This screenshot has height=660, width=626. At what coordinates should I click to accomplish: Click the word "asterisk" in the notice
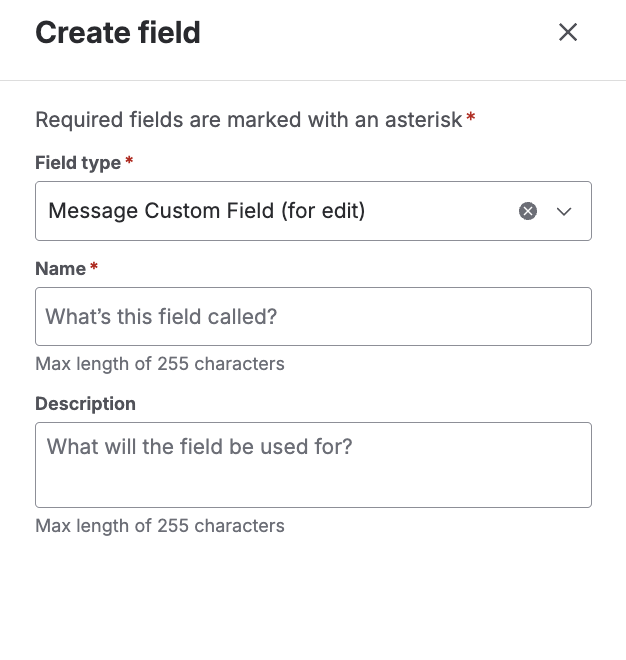click(x=426, y=120)
